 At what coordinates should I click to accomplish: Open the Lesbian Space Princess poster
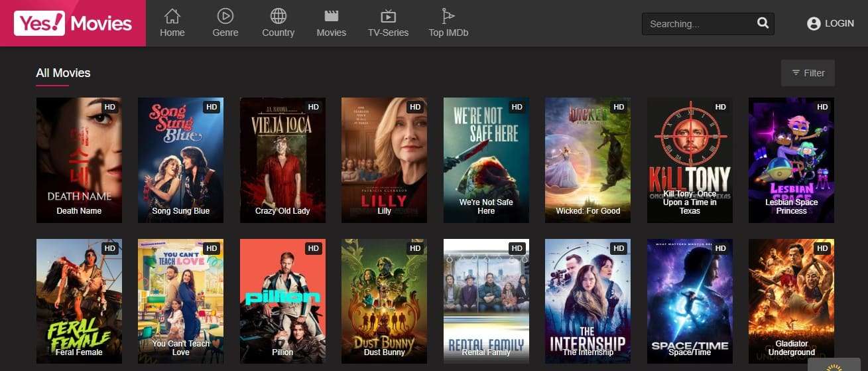[791, 160]
